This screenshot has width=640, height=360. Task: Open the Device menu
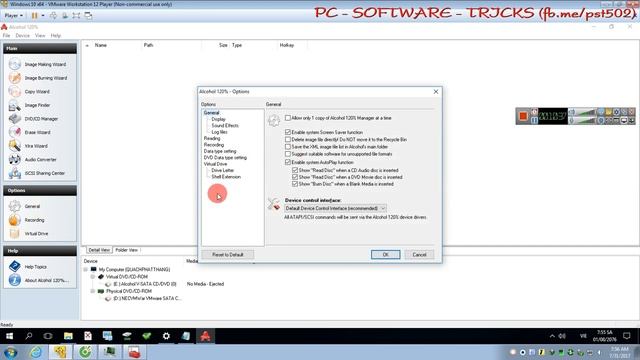(x=22, y=36)
